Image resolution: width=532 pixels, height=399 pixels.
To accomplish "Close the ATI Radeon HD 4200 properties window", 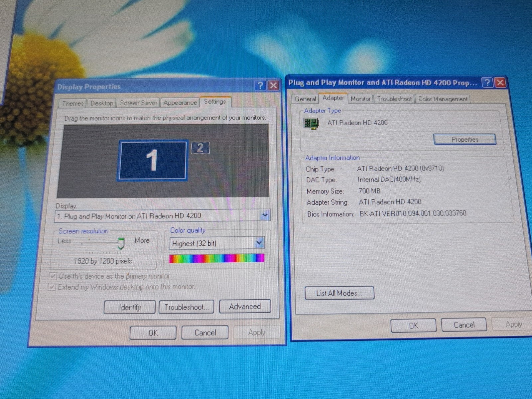I will pos(500,82).
